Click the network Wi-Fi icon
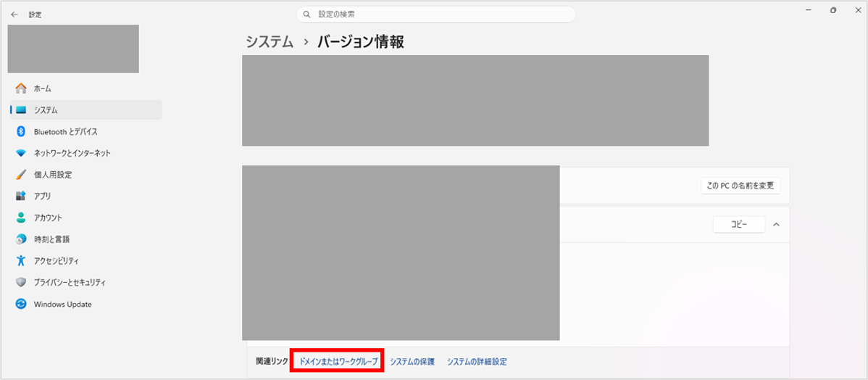This screenshot has width=868, height=380. point(21,153)
